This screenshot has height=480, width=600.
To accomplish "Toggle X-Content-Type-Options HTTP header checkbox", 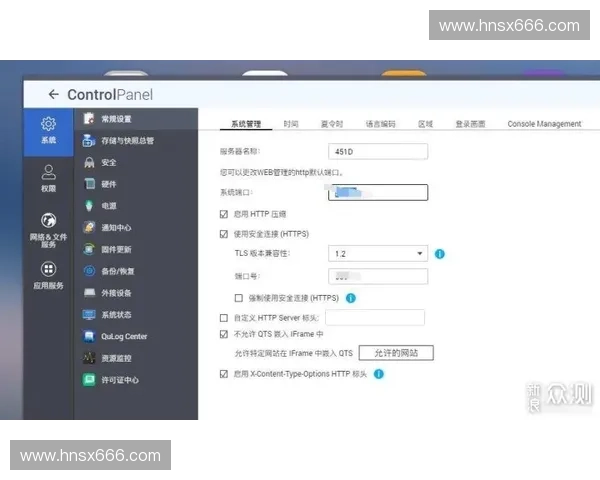I will click(x=224, y=374).
